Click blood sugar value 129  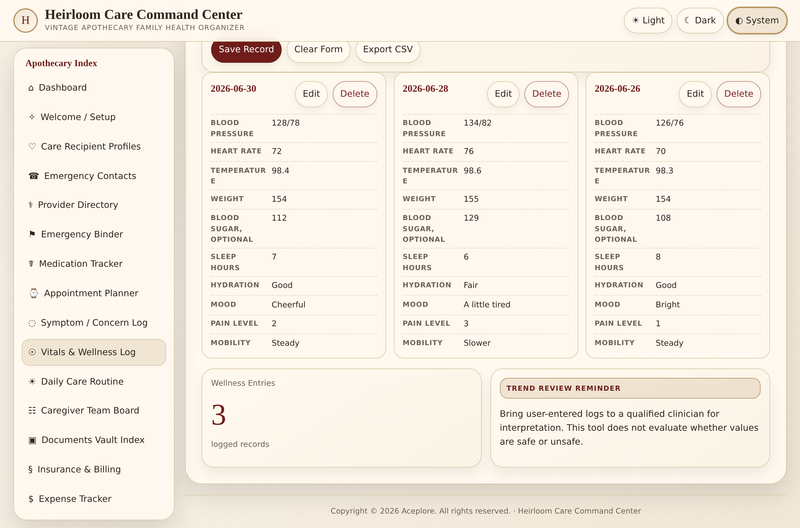(471, 218)
